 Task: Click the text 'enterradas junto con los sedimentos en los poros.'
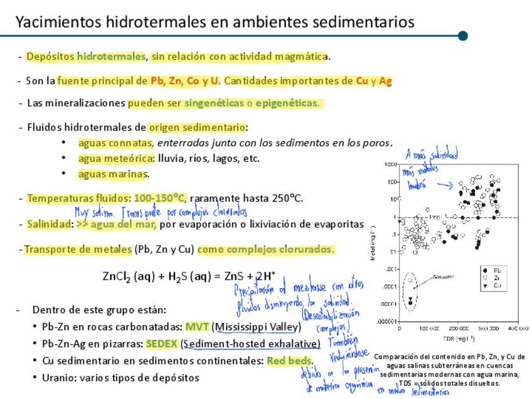(x=275, y=143)
